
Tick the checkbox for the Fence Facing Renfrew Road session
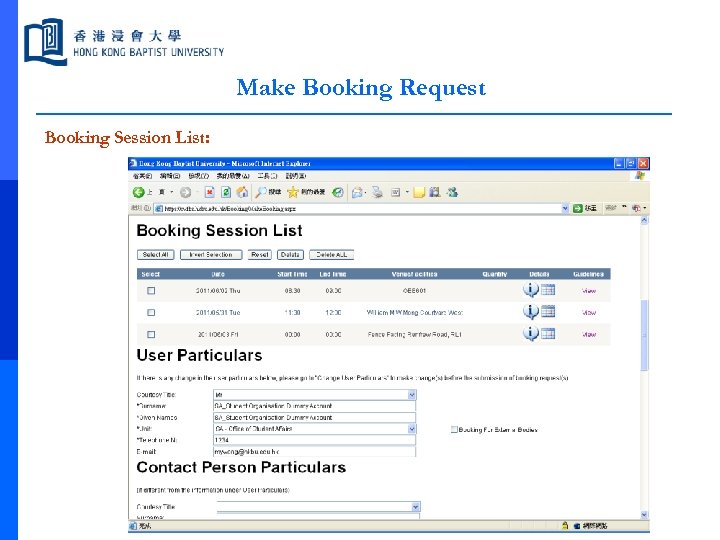(x=151, y=335)
